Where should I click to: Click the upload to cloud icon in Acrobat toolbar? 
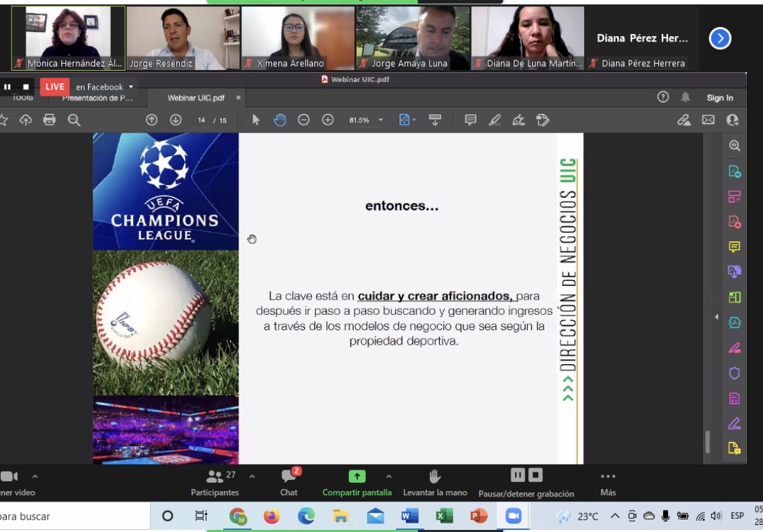point(25,120)
